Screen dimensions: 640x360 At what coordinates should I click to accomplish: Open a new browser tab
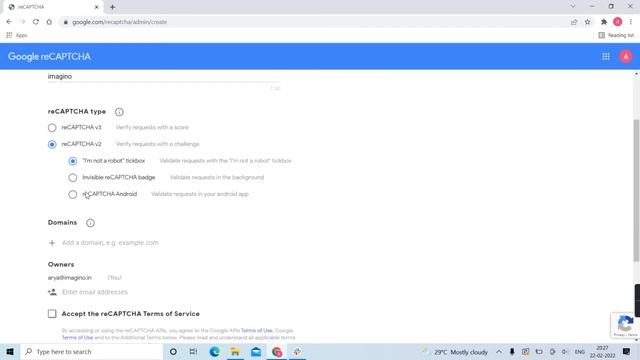[112, 7]
